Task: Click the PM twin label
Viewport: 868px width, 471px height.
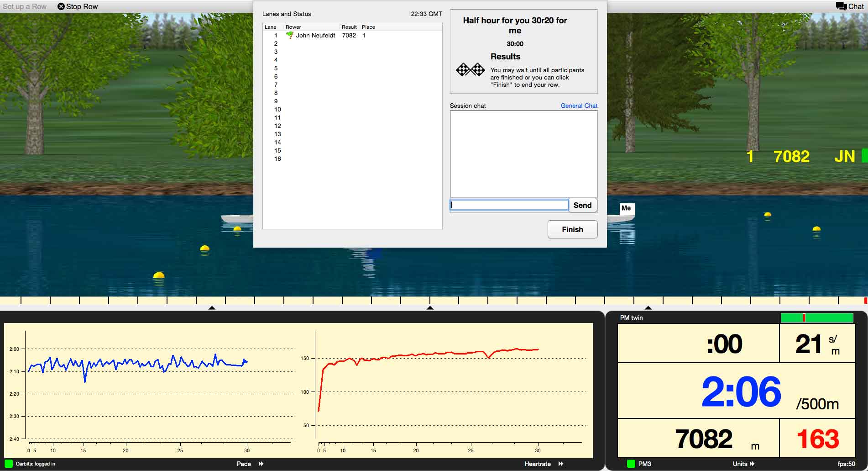Action: click(x=631, y=318)
